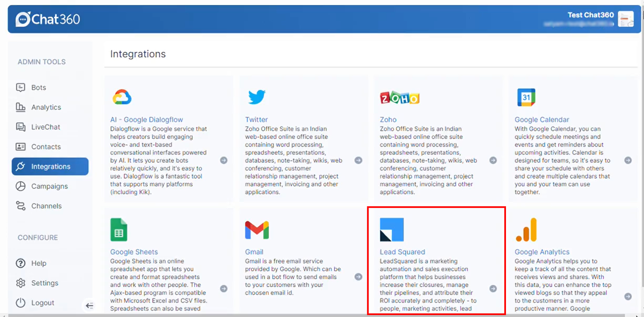
Task: Select Logout in the sidebar
Action: 42,303
